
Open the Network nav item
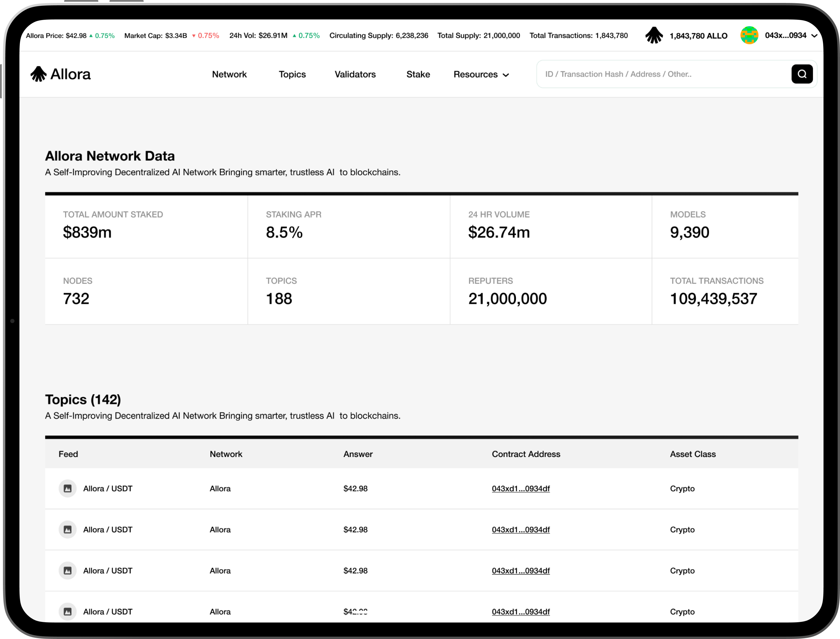(229, 75)
